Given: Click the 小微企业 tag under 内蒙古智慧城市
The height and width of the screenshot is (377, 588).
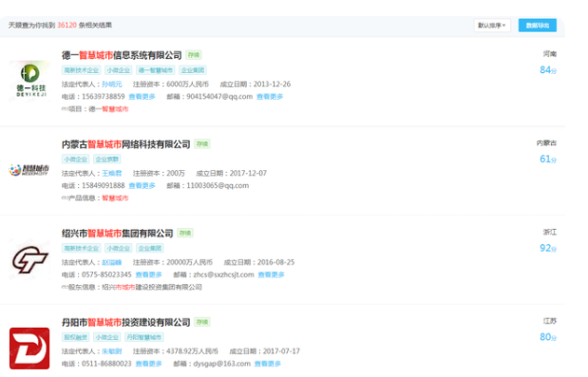Looking at the screenshot, I should point(75,159).
